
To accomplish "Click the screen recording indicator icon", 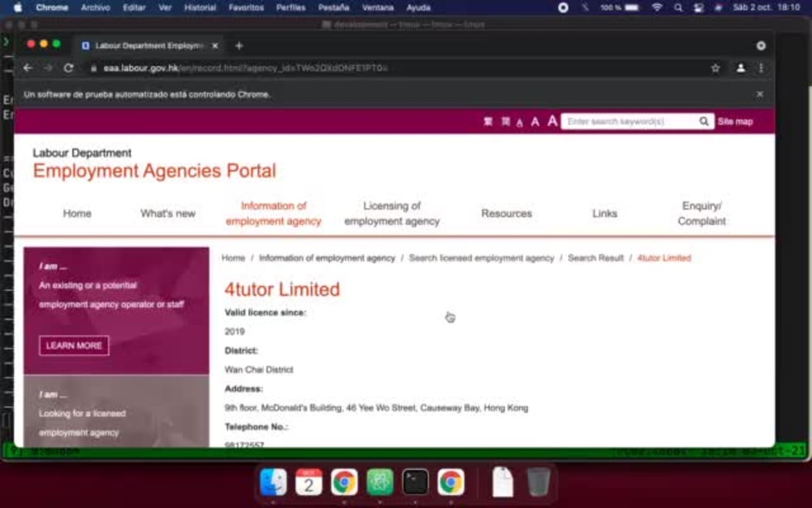I will [x=563, y=7].
